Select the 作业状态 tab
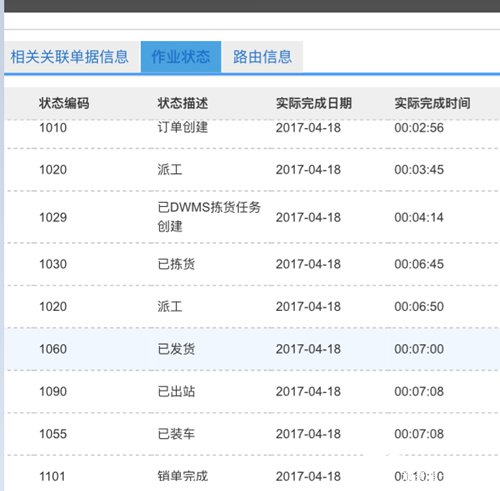 click(x=181, y=57)
